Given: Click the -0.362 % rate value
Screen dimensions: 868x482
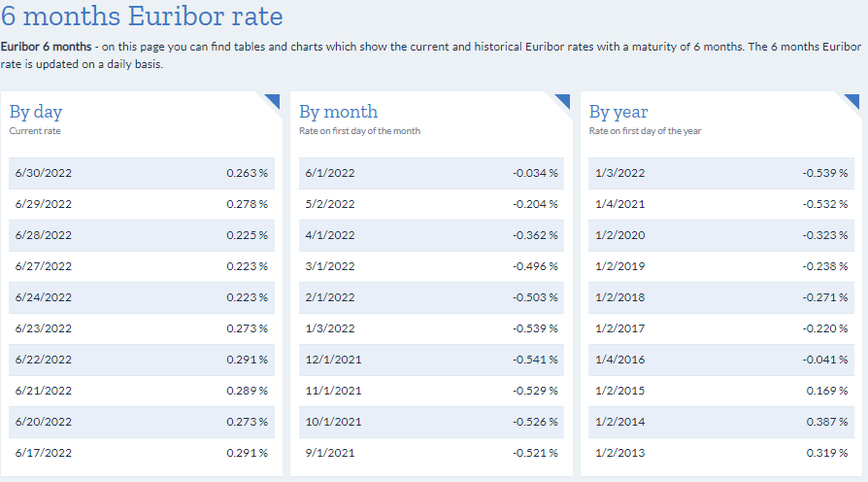Looking at the screenshot, I should pyautogui.click(x=535, y=235).
